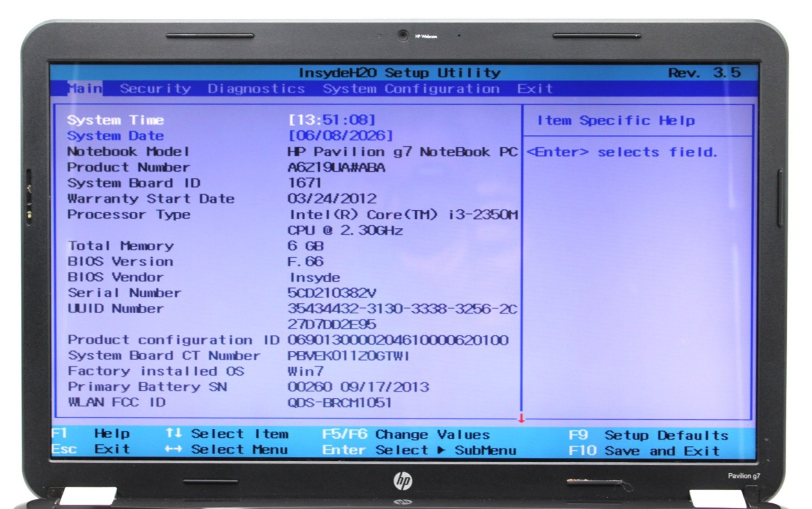This screenshot has width=812, height=509.
Task: Click UUID continuation 27D7DD2E95
Action: [x=332, y=325]
